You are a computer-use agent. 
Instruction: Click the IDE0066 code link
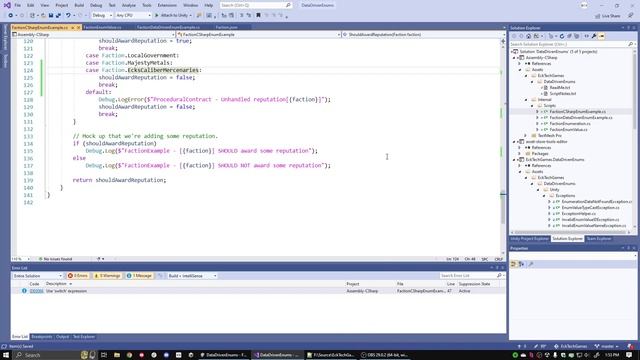pyautogui.click(x=36, y=291)
